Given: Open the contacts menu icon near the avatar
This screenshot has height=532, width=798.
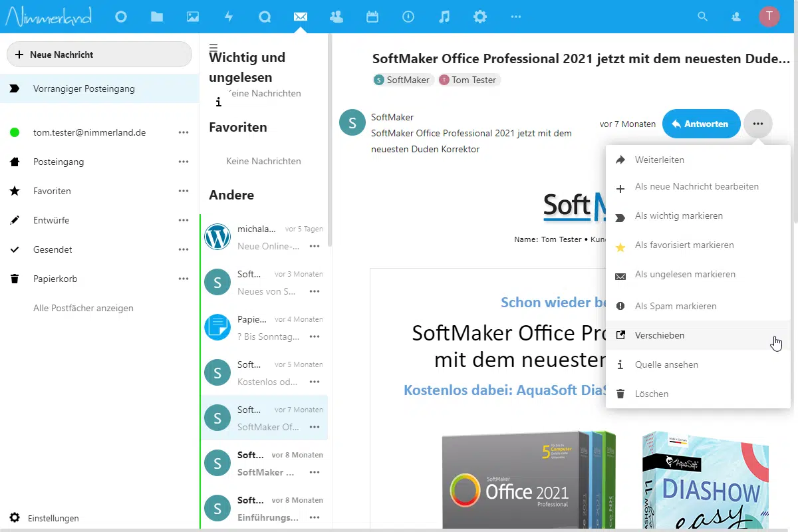Looking at the screenshot, I should tap(736, 17).
